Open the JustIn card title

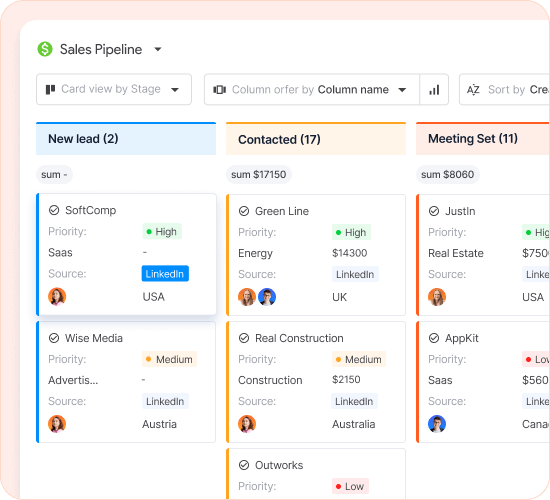click(x=460, y=211)
